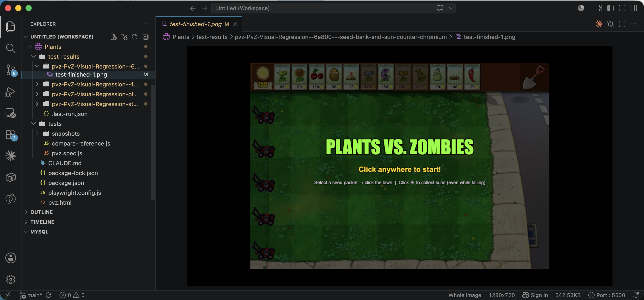Viewport: 644px width, 300px height.
Task: Click Sign In in status bar
Action: (535, 295)
